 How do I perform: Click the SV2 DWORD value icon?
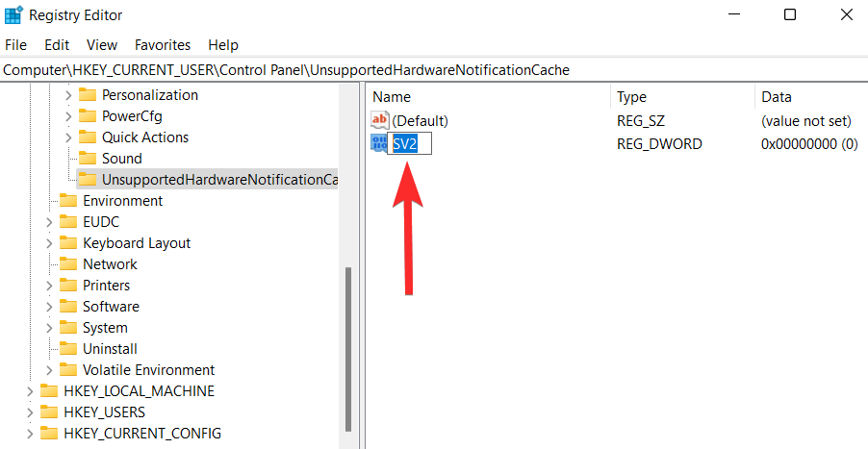379,144
